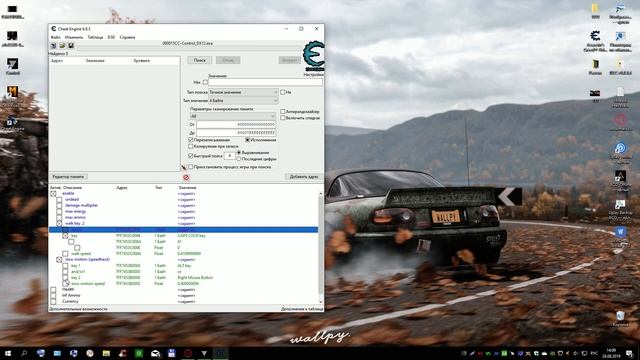Save the table with floppy disk icon
The height and width of the screenshot is (360, 640).
click(x=71, y=46)
